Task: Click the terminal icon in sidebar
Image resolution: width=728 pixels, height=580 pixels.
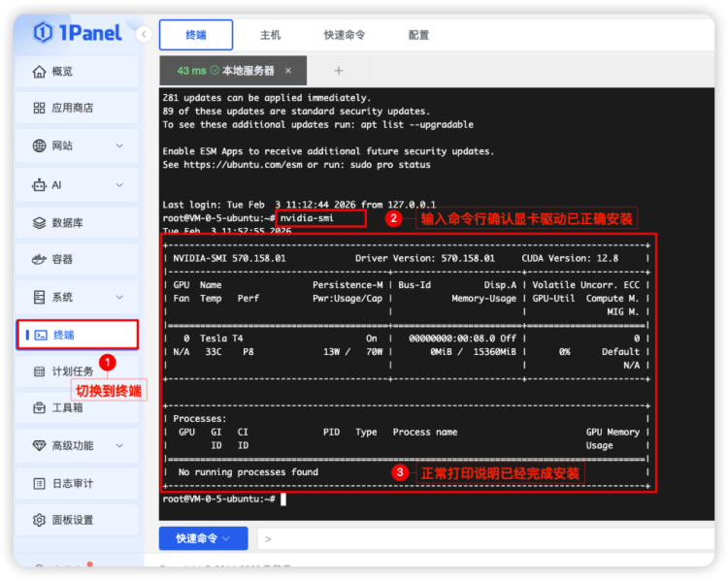Action: click(41, 335)
